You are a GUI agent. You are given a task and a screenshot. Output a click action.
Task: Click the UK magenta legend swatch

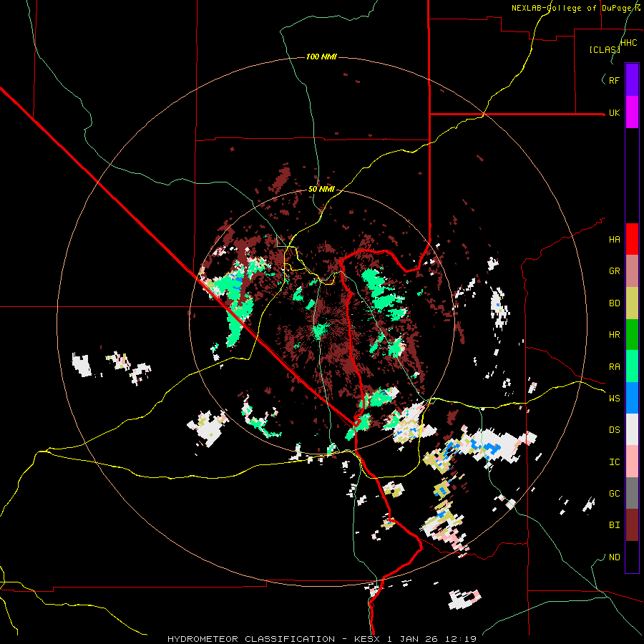tap(632, 112)
